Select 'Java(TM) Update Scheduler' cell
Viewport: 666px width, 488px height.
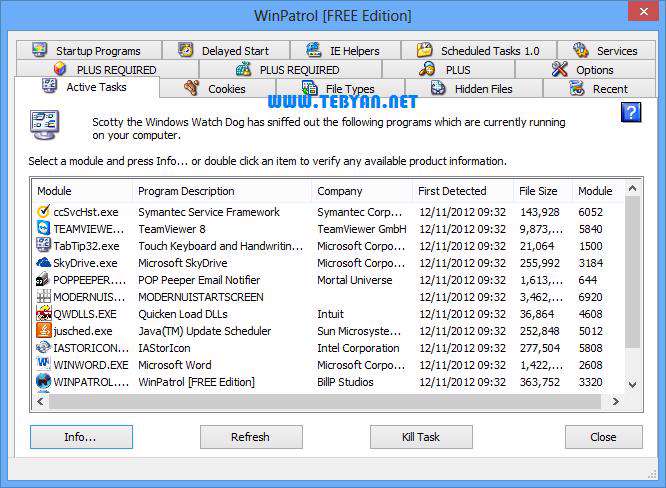205,331
